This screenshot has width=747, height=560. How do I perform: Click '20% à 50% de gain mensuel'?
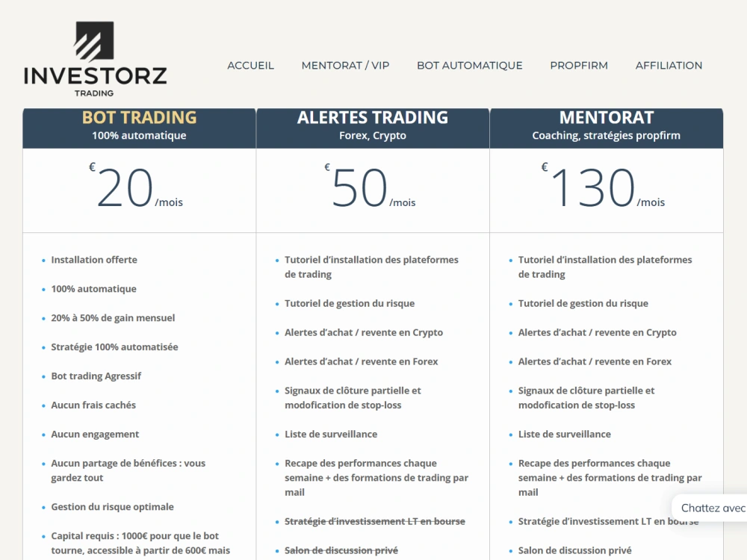click(113, 318)
